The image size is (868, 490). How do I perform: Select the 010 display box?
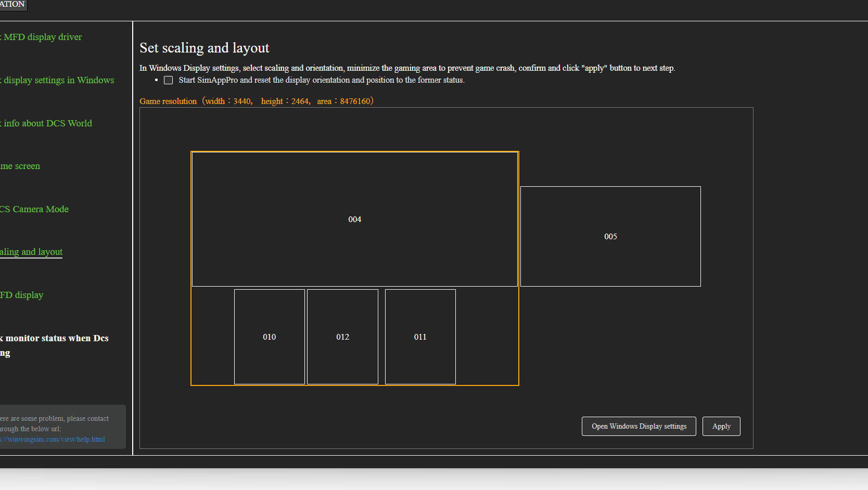tap(270, 337)
